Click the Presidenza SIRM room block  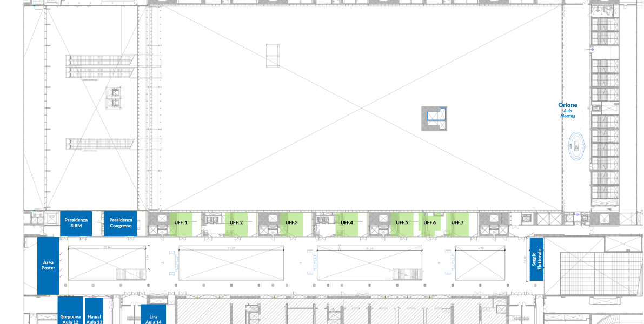[x=76, y=223]
